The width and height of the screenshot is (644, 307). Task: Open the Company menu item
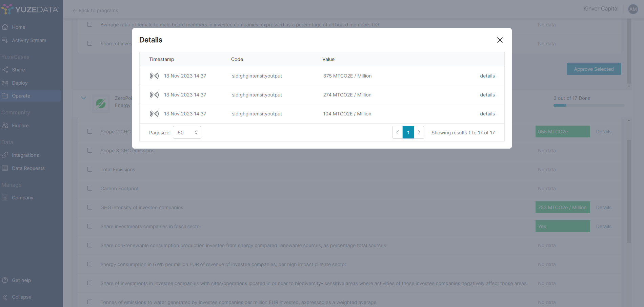[22, 198]
